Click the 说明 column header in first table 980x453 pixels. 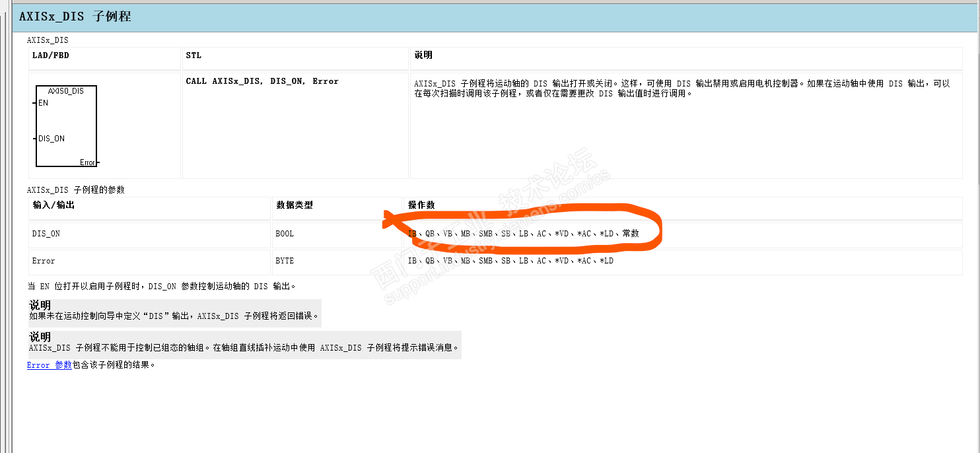click(423, 55)
